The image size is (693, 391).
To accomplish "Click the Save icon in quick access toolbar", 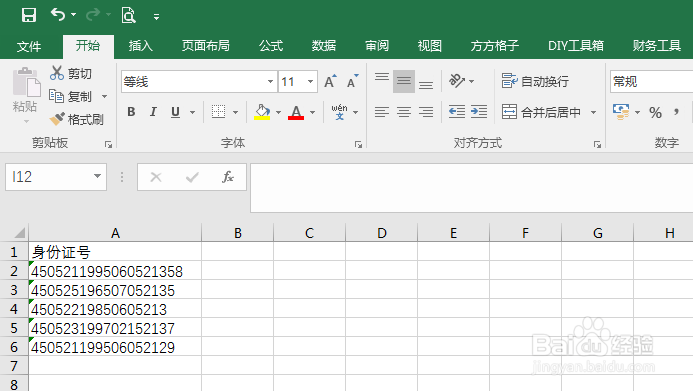I will tap(29, 15).
